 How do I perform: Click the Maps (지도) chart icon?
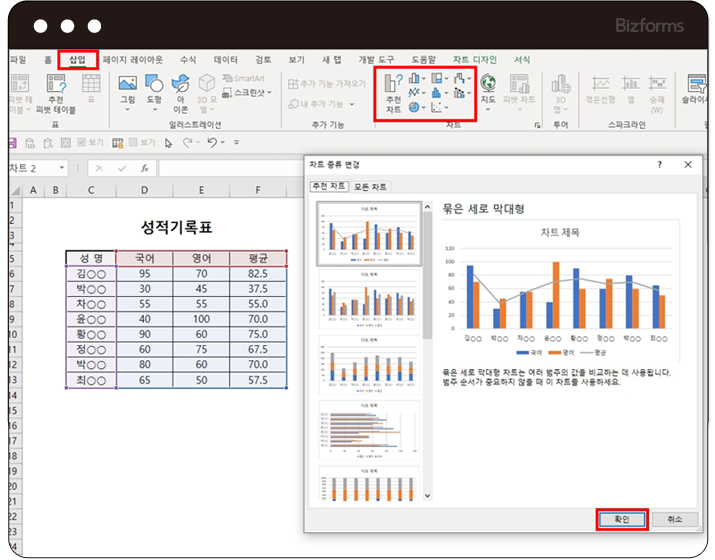pyautogui.click(x=488, y=90)
